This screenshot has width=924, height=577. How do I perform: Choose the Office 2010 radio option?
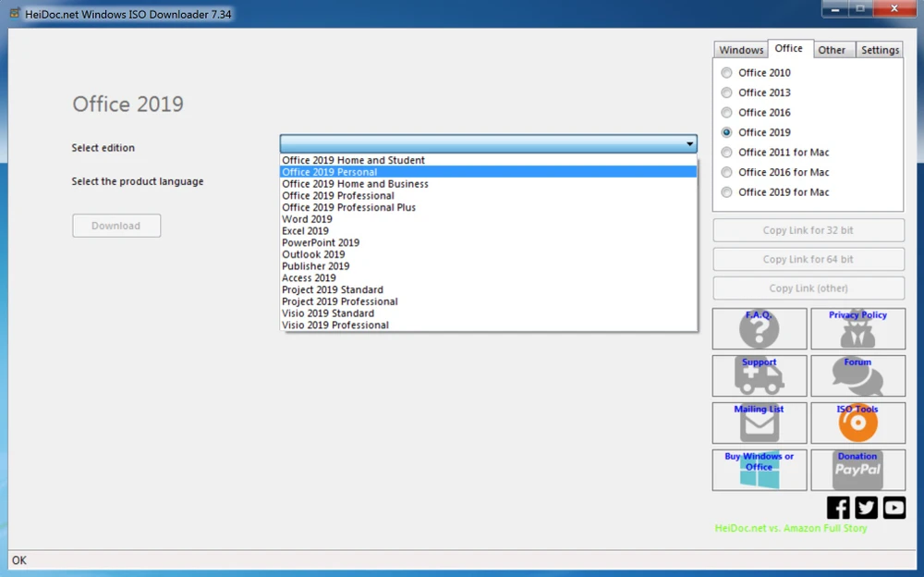727,73
